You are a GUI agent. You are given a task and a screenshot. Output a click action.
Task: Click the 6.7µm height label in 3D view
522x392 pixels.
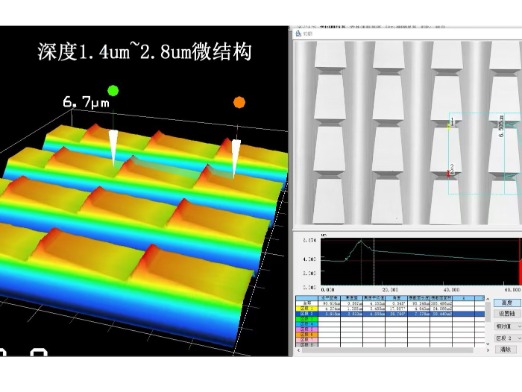pos(86,102)
